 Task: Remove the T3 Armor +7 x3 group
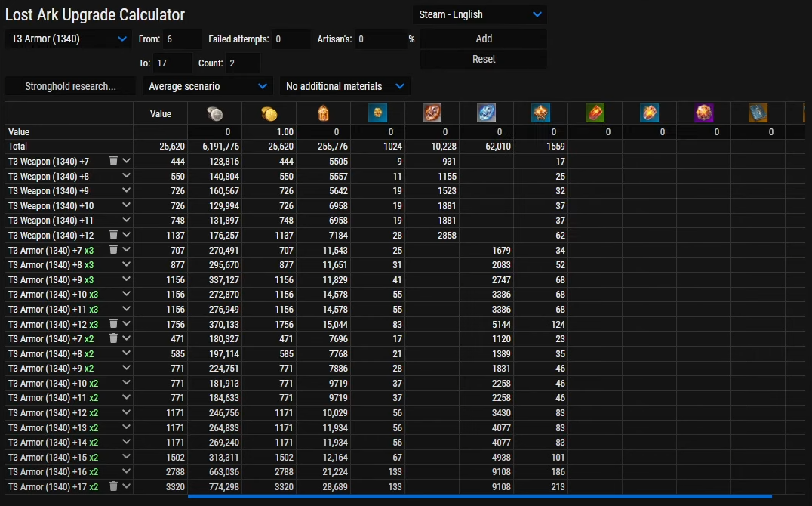coord(113,250)
